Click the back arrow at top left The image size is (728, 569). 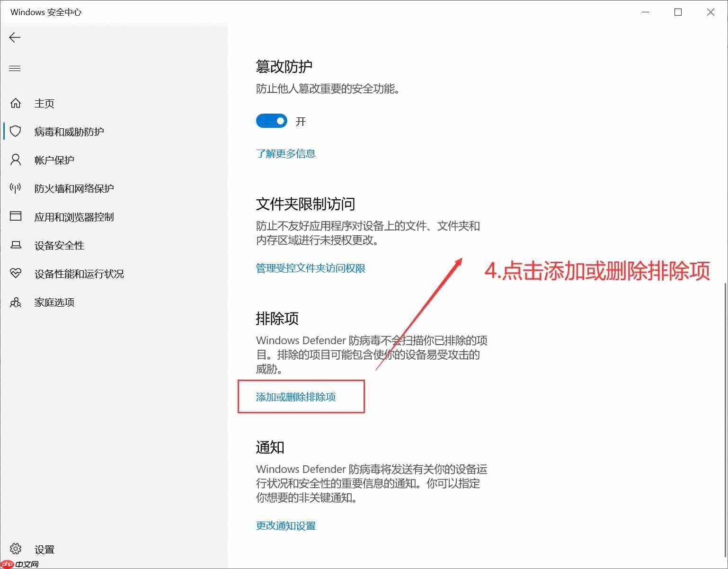point(15,37)
